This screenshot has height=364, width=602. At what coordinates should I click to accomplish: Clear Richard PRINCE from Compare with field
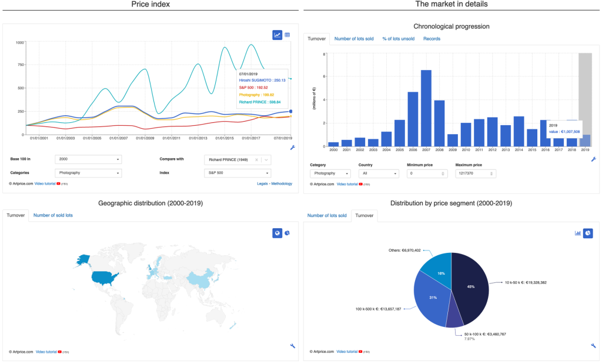256,160
